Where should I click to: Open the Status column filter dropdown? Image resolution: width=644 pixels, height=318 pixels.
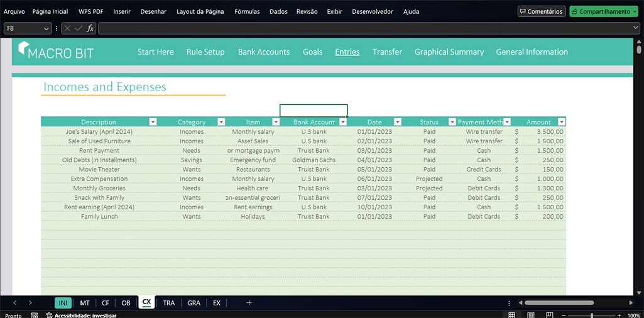[x=452, y=122]
